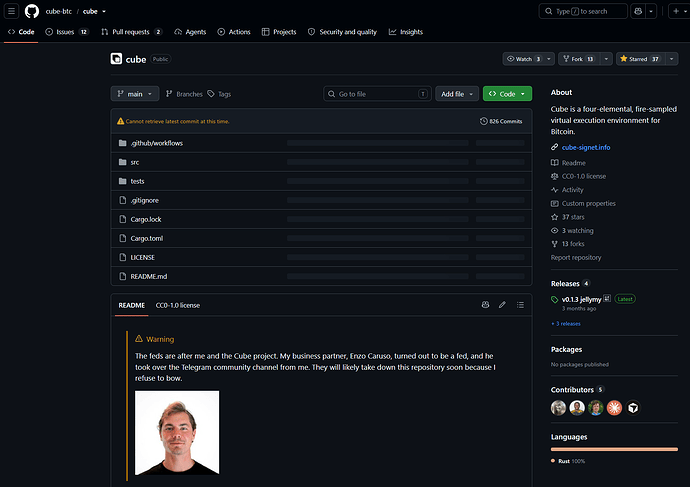The width and height of the screenshot is (690, 487).
Task: View the 826 Commits history
Action: [x=501, y=121]
